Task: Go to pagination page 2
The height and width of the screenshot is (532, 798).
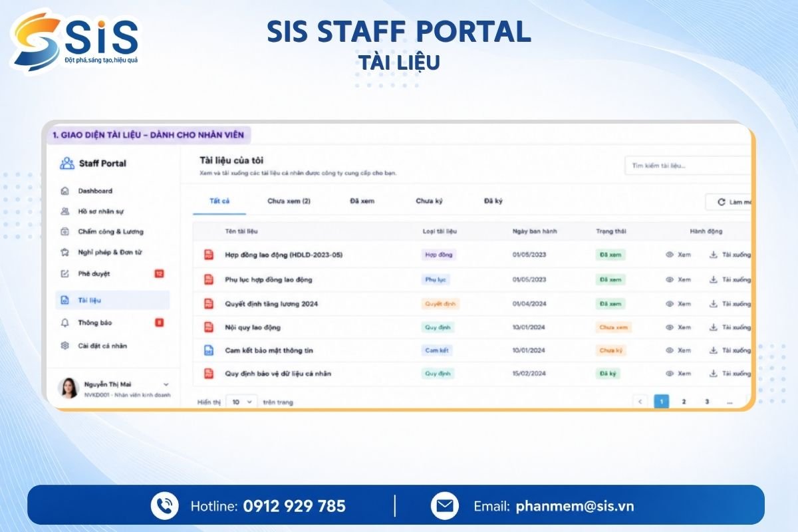Action: [x=684, y=402]
